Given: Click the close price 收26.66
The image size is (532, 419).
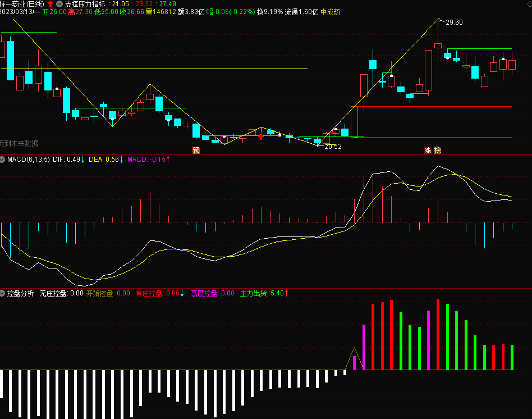Looking at the screenshot, I should click(x=132, y=12).
